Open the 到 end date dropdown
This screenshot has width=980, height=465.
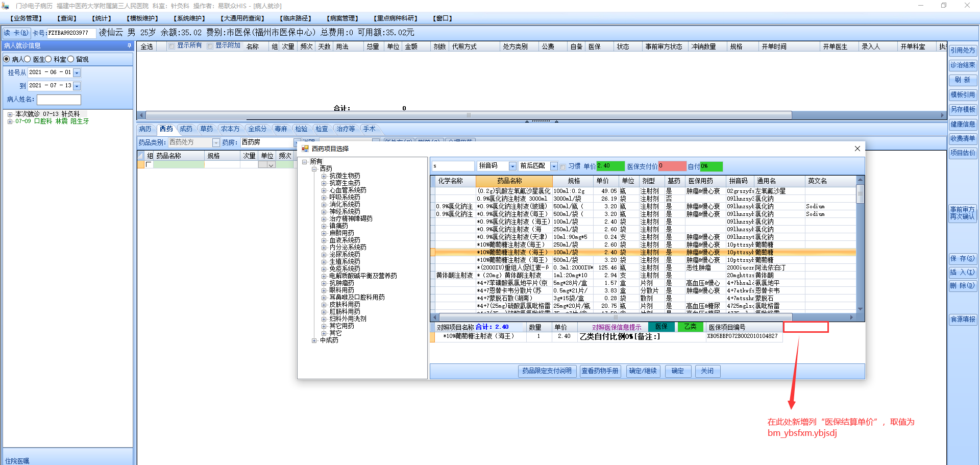pyautogui.click(x=77, y=86)
